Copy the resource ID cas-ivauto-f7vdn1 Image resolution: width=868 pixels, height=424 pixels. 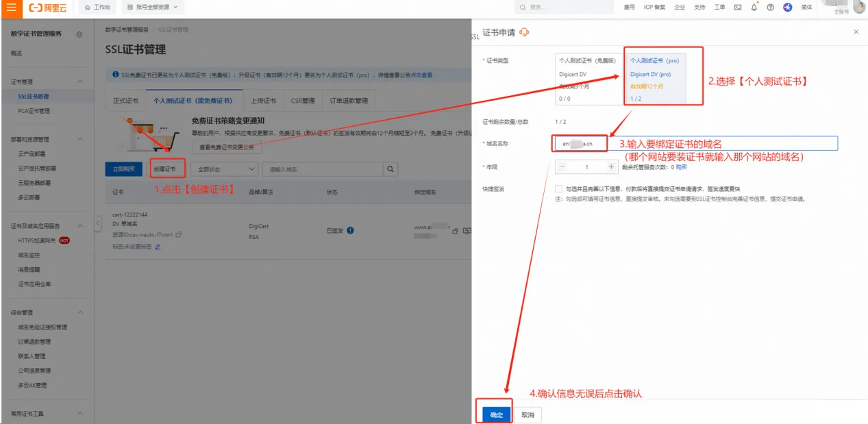pyautogui.click(x=178, y=234)
